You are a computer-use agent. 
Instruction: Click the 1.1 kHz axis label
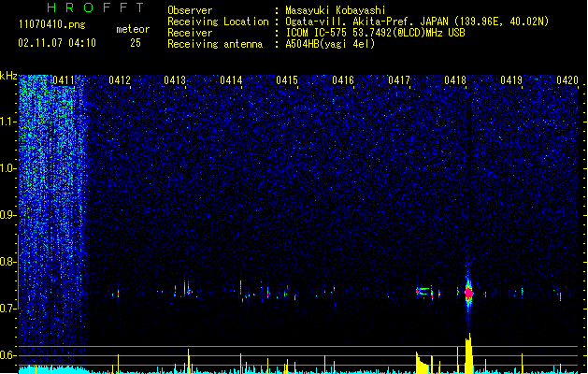[x=7, y=122]
